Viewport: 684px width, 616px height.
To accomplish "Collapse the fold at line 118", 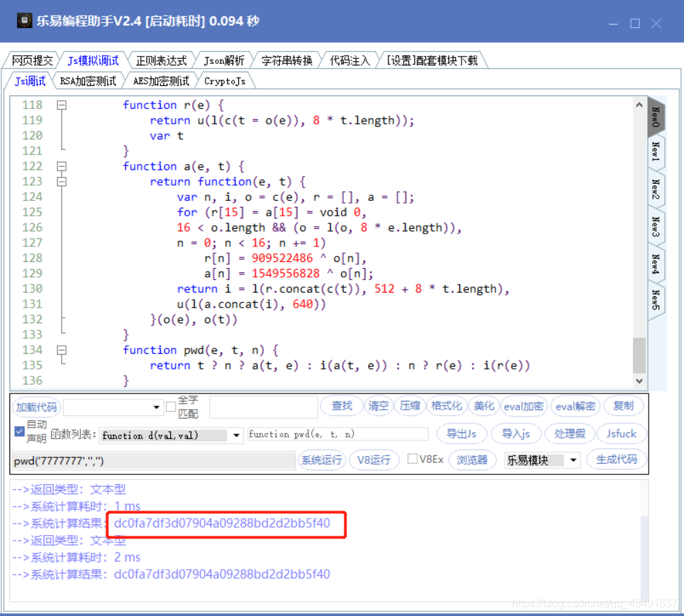I will pos(61,105).
